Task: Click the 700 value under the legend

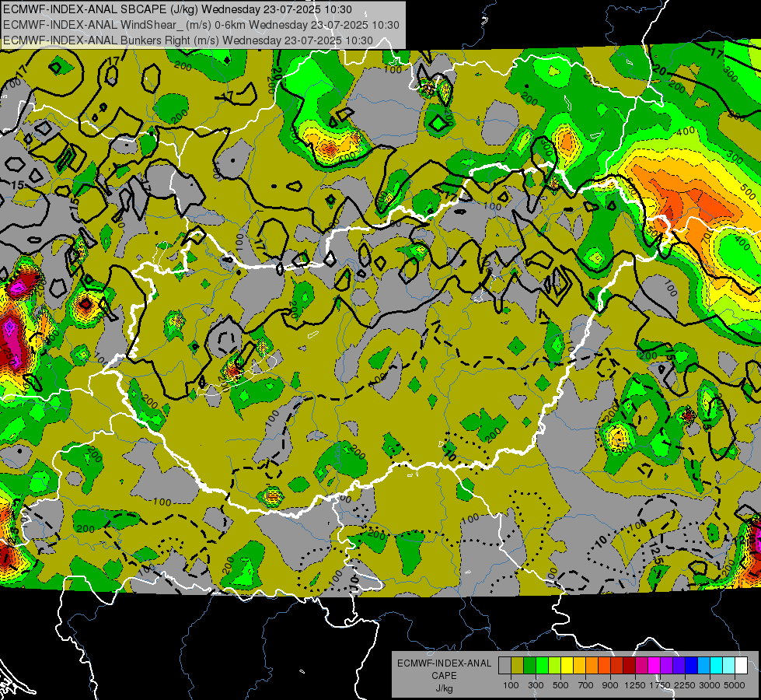Action: coord(586,685)
